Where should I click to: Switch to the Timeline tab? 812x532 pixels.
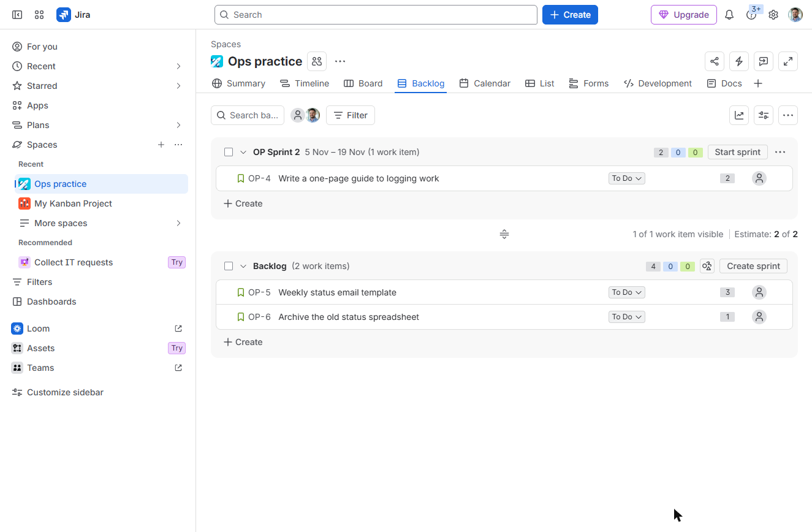point(305,83)
